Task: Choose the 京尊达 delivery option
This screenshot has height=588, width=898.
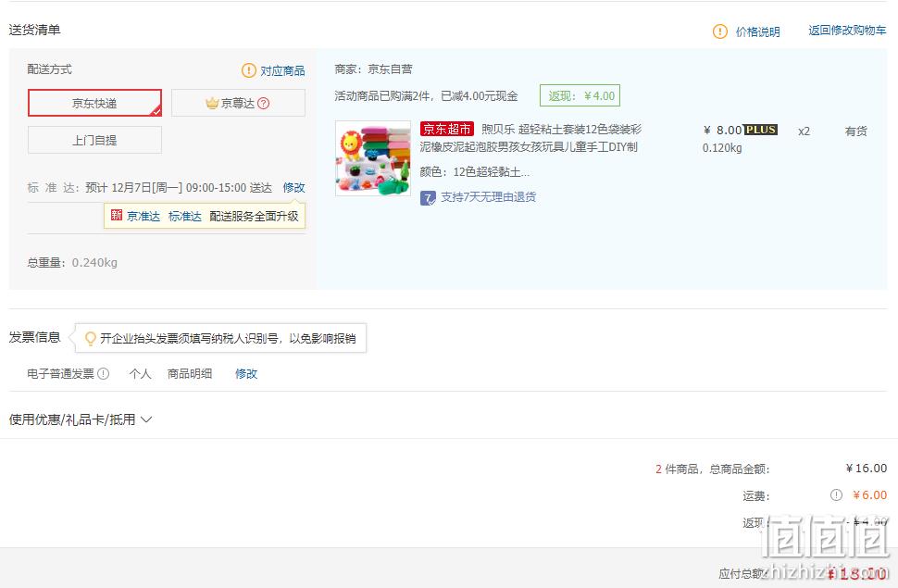Action: [x=238, y=103]
